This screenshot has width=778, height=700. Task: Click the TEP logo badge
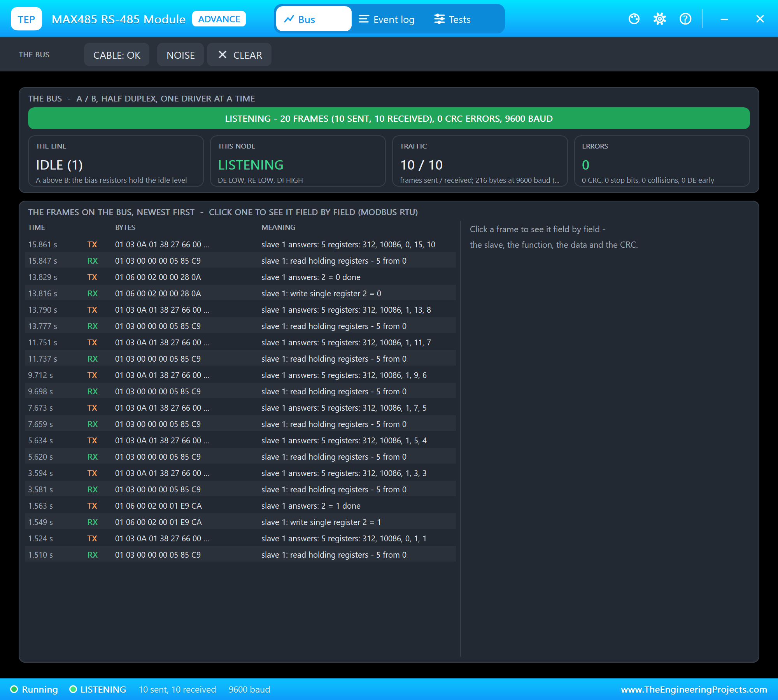click(26, 19)
